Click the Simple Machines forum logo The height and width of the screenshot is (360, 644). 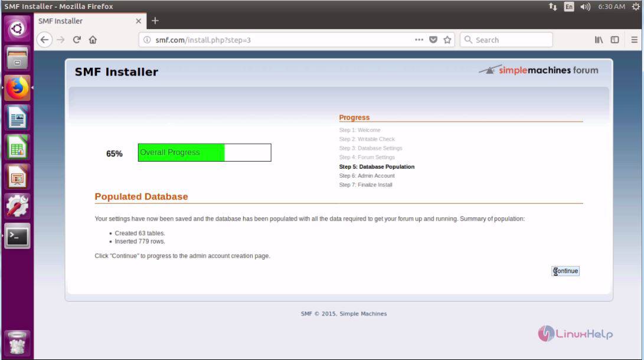click(538, 70)
